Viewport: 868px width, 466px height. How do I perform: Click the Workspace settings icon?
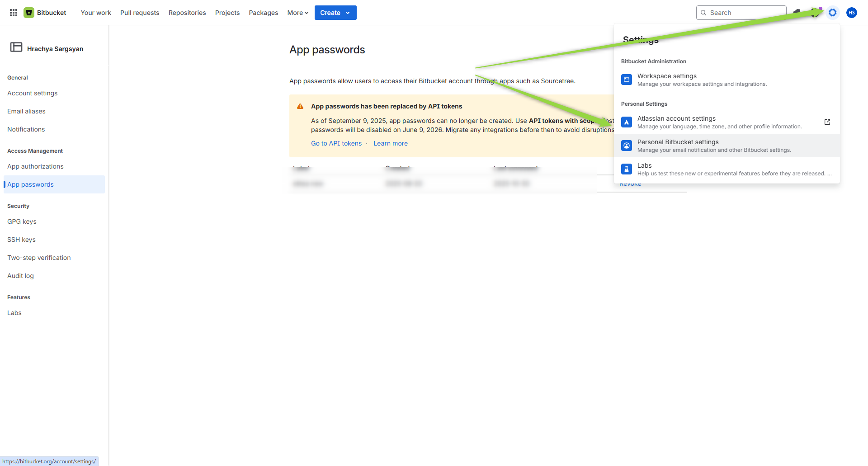pos(627,80)
